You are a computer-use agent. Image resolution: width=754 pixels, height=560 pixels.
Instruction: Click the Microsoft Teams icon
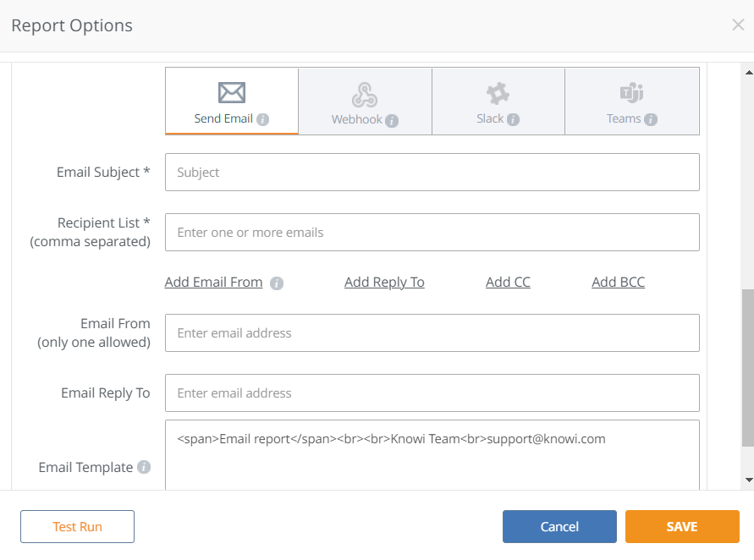(x=631, y=93)
